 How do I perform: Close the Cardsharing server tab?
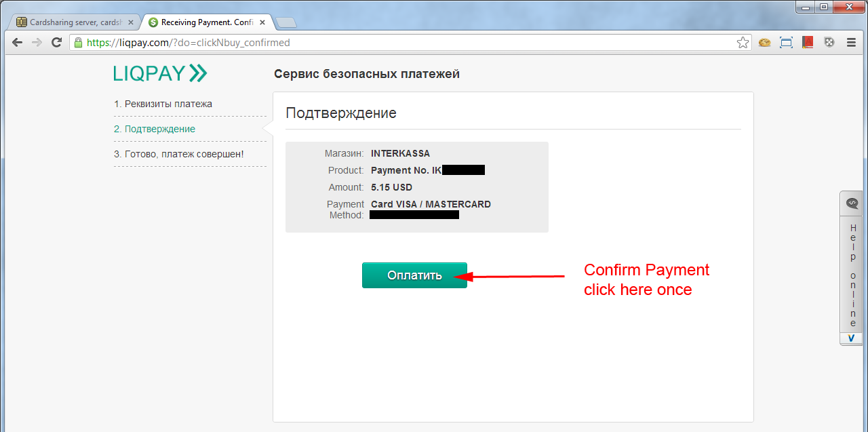coord(131,22)
